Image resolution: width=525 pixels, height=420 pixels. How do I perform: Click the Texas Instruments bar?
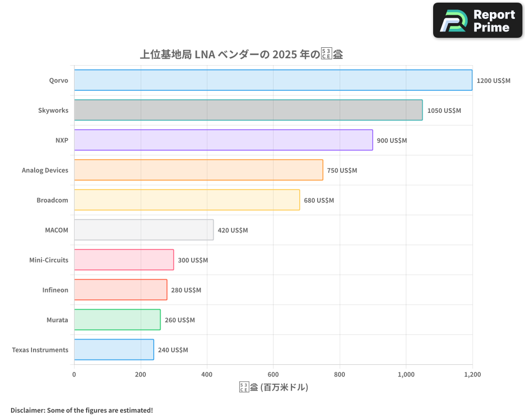[113, 350]
